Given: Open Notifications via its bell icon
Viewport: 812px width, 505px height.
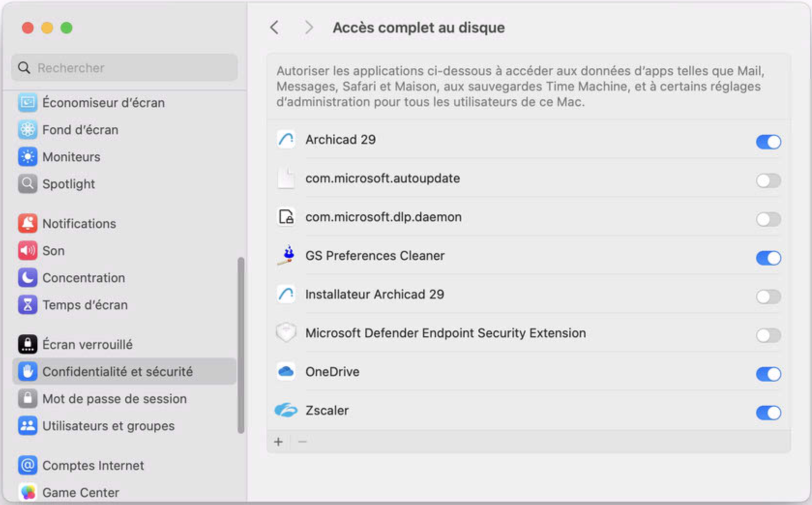Looking at the screenshot, I should (x=28, y=223).
